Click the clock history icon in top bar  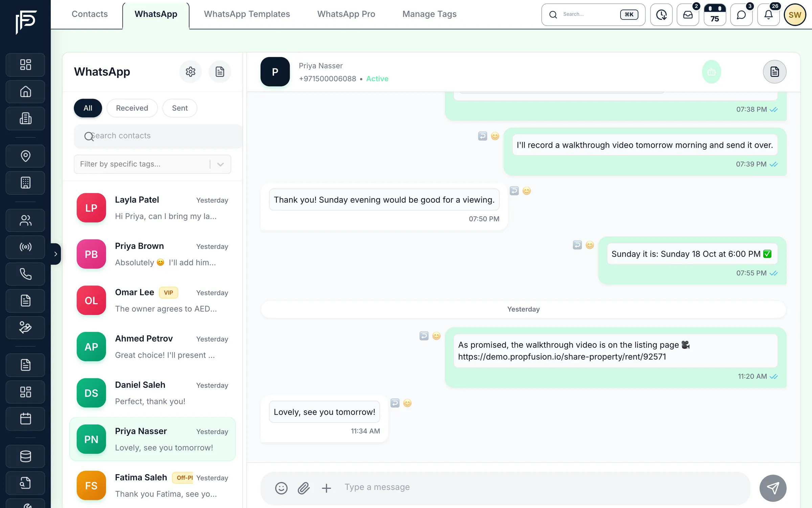pos(661,15)
